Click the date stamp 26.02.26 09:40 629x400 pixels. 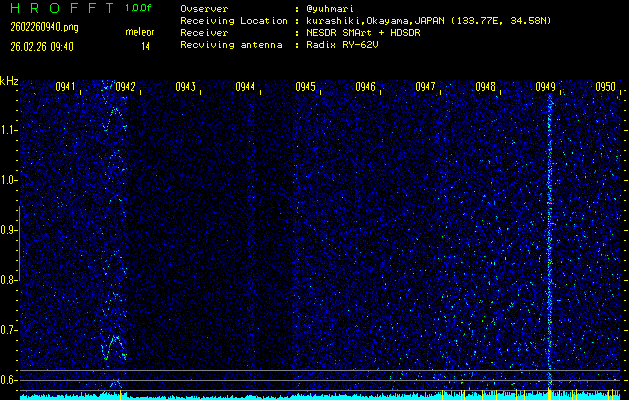pyautogui.click(x=42, y=47)
